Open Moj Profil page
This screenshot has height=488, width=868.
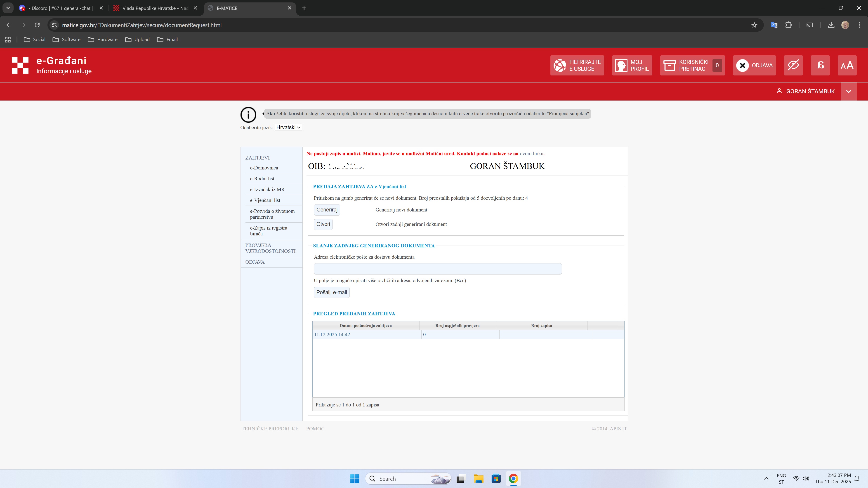[x=632, y=65]
